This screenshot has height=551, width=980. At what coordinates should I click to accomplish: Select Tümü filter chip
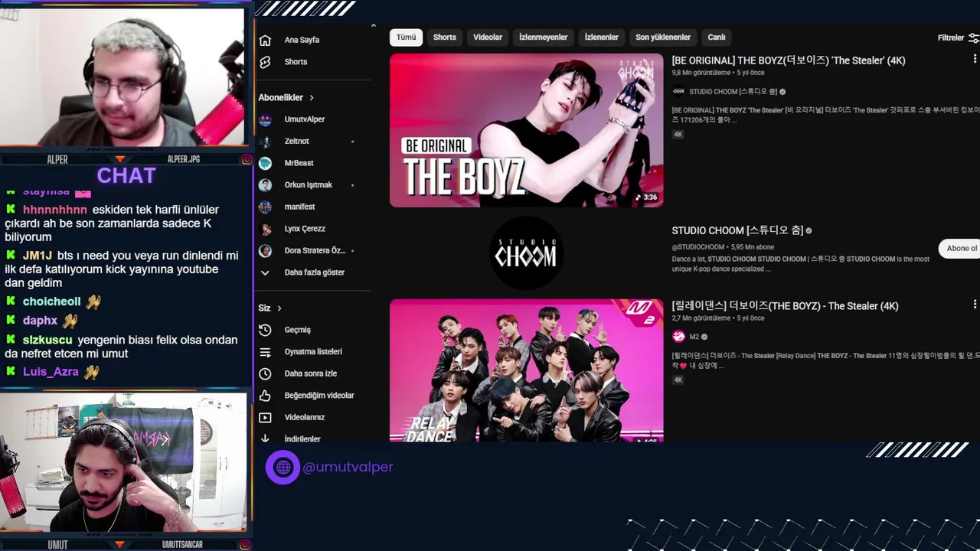pyautogui.click(x=406, y=37)
